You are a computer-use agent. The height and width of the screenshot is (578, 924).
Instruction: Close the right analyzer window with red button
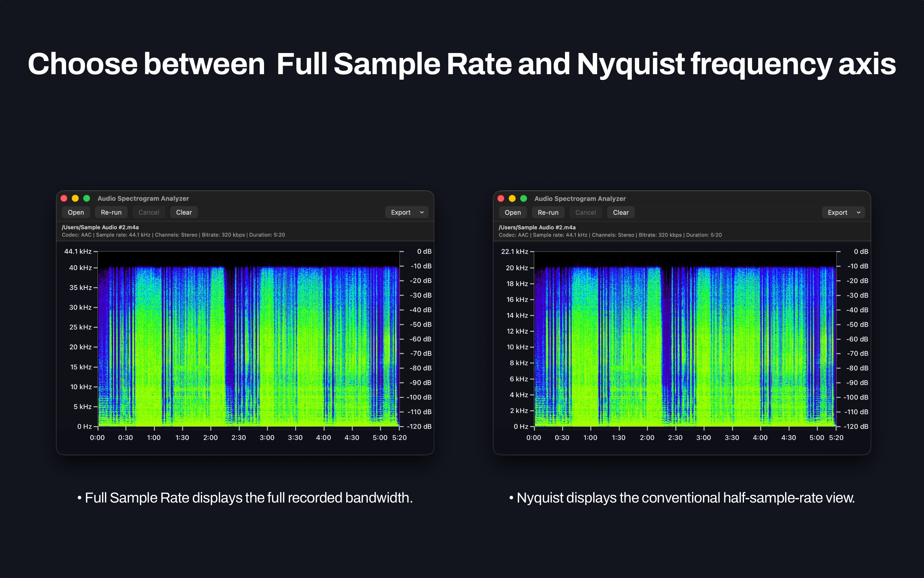[x=501, y=198]
